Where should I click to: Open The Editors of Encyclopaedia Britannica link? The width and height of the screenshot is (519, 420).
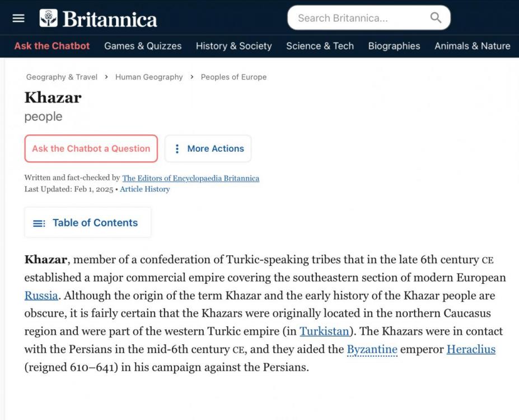click(x=190, y=178)
